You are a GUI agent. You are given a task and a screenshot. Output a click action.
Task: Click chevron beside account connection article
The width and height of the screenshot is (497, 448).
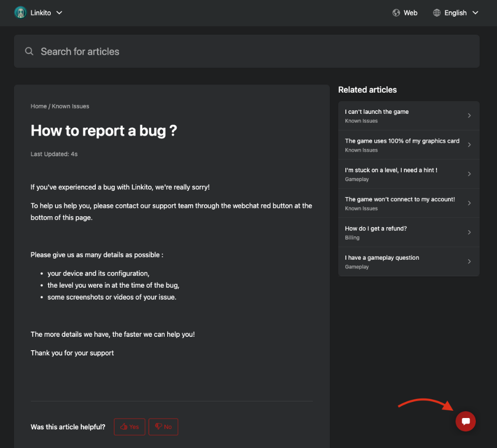click(x=469, y=203)
